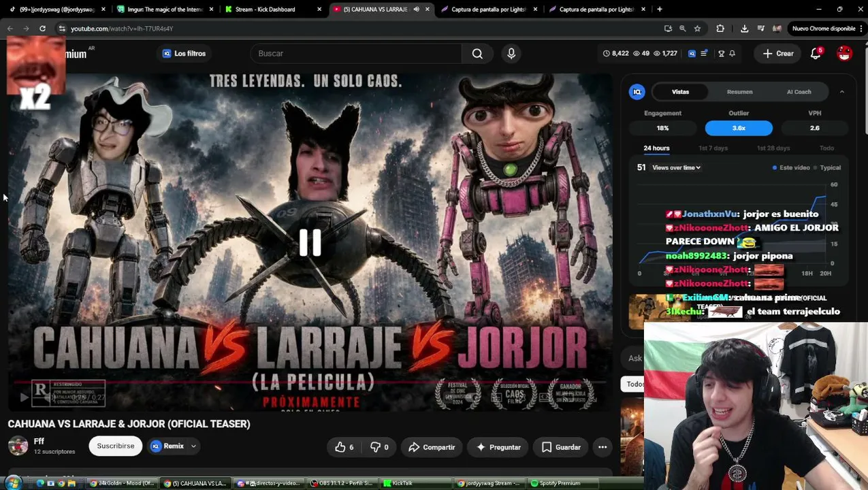Image resolution: width=868 pixels, height=490 pixels.
Task: Collapse the vidIQ stats panel chevron
Action: click(841, 92)
